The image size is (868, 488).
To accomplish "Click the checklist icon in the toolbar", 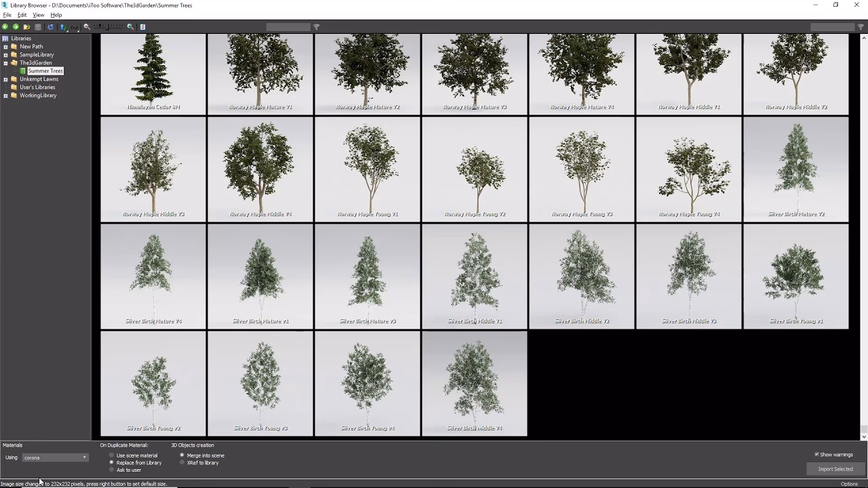I will pyautogui.click(x=142, y=27).
